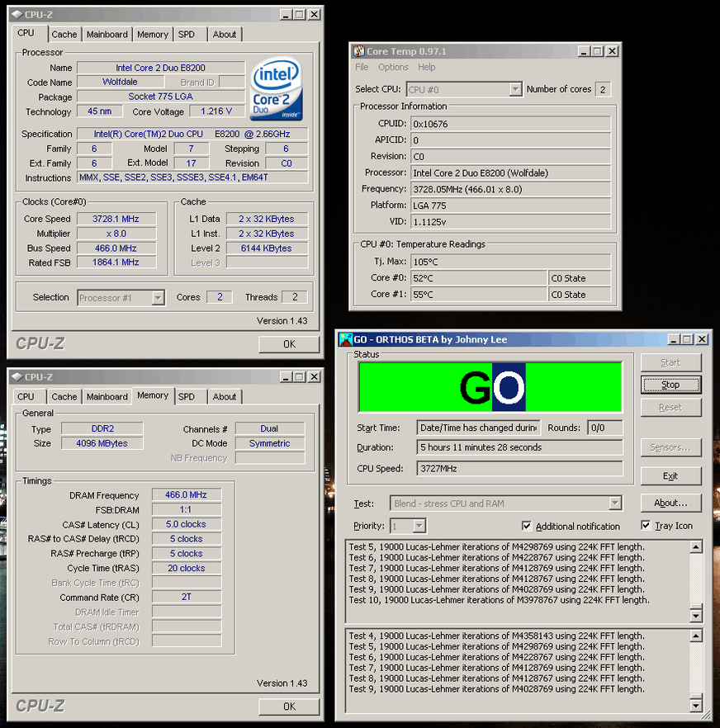The image size is (720, 728).
Task: Click the Instructions value MMX, SSE list
Action: click(x=192, y=177)
